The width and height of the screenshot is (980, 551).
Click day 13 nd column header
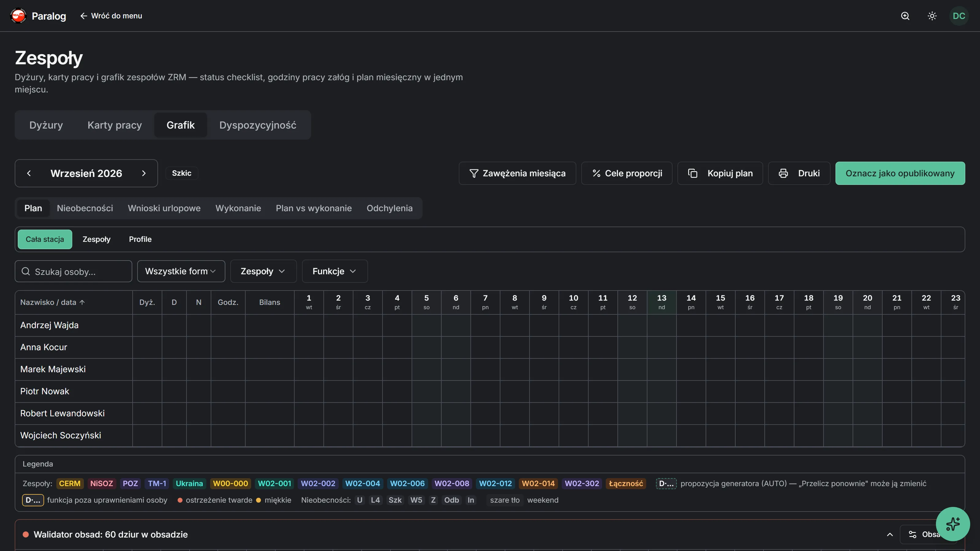click(x=661, y=302)
